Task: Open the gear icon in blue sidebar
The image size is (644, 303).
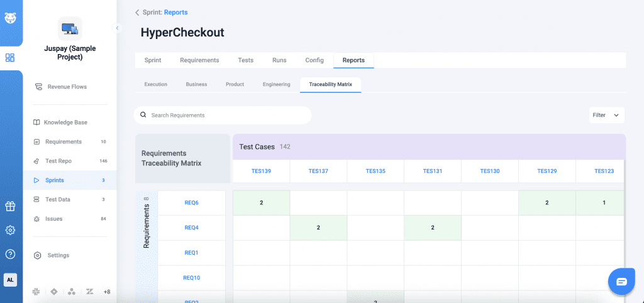Action: click(x=10, y=230)
